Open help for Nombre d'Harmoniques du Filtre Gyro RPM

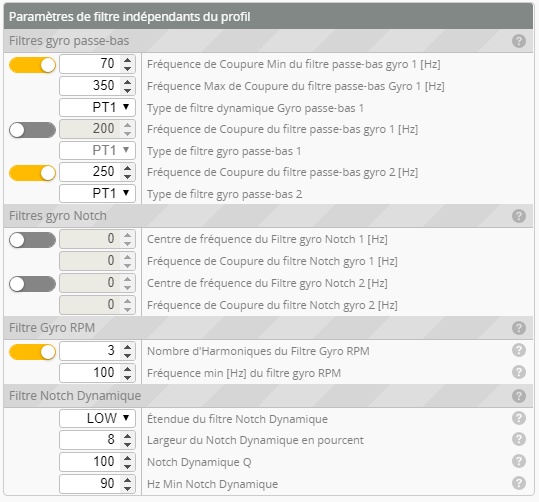519,350
